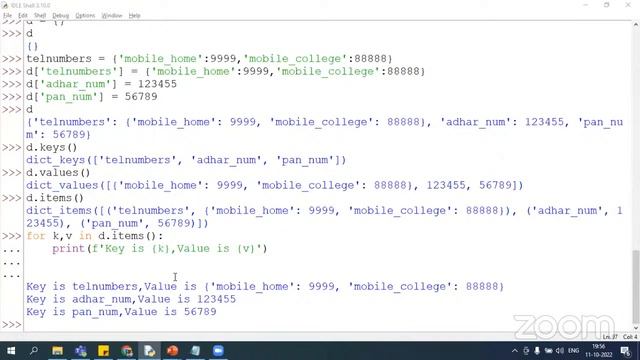Open the File menu
640x360 pixels.
click(7, 16)
